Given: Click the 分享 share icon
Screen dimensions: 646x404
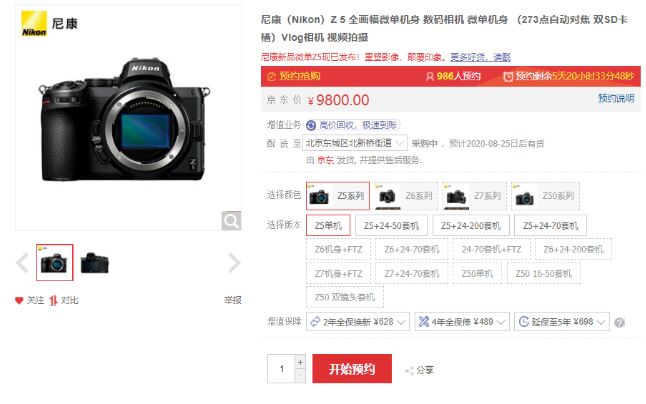Looking at the screenshot, I should [410, 371].
